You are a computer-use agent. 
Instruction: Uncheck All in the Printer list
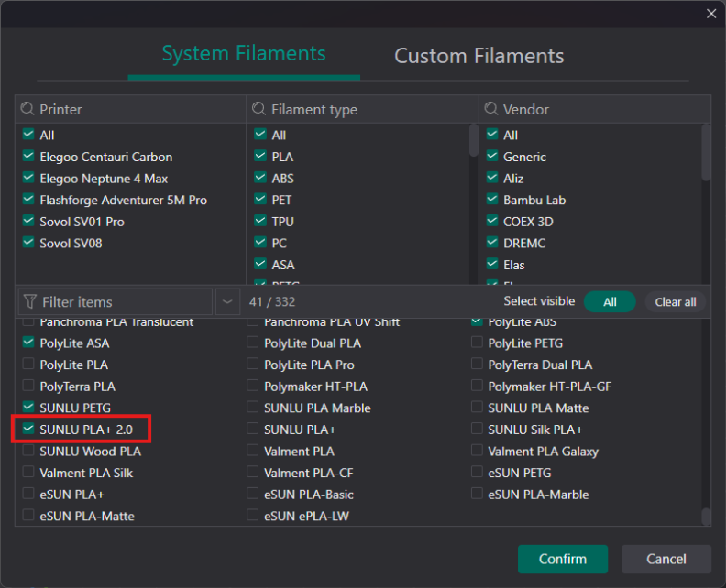coord(28,135)
